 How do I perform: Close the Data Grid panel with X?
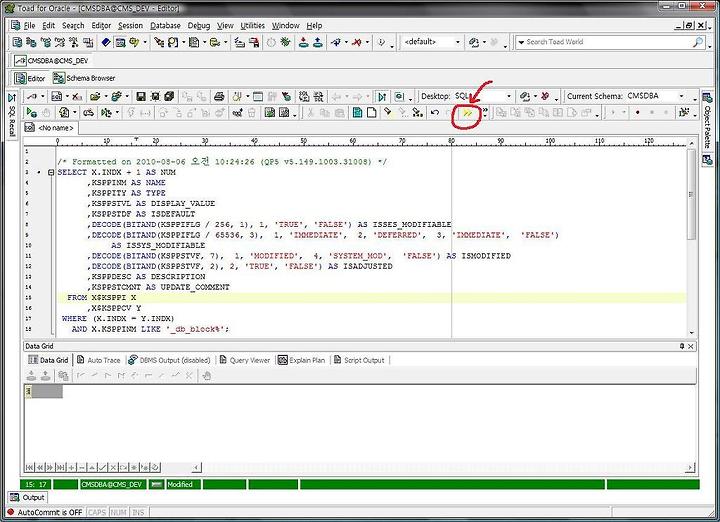coord(691,347)
